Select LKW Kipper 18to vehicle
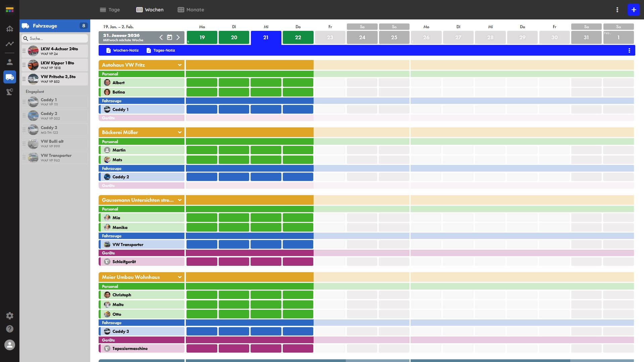The height and width of the screenshot is (362, 644). pos(57,65)
